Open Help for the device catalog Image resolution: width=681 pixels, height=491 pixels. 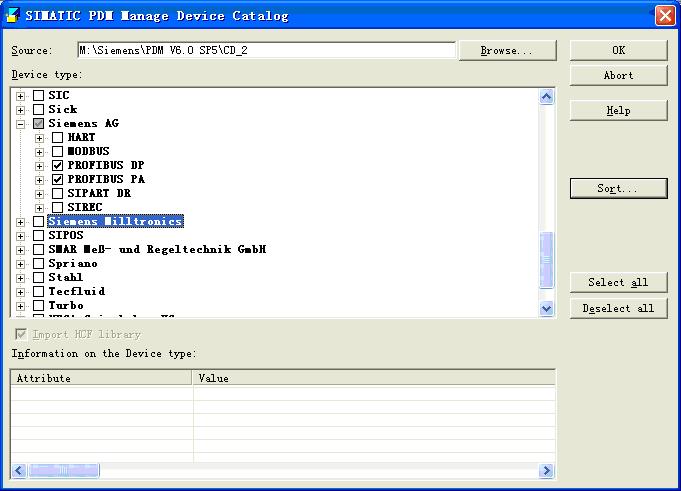pyautogui.click(x=618, y=110)
